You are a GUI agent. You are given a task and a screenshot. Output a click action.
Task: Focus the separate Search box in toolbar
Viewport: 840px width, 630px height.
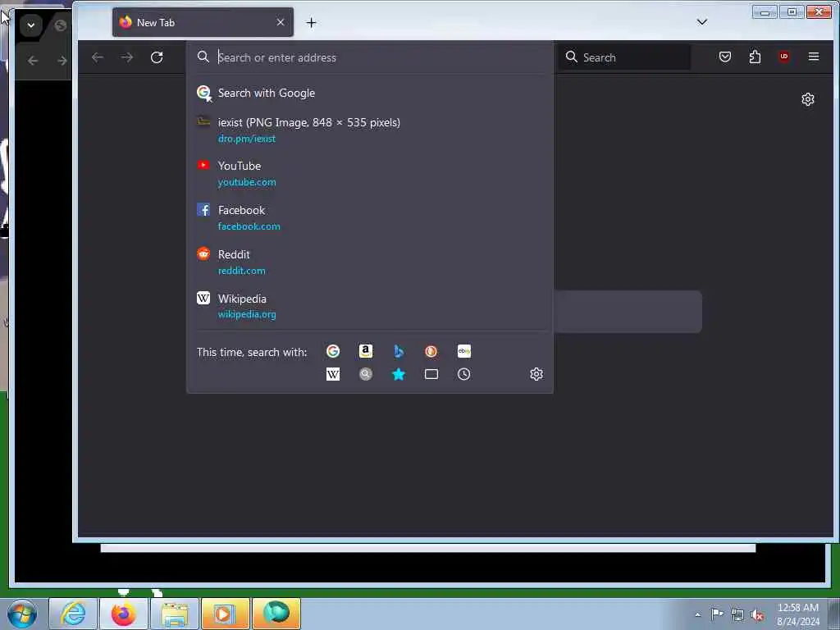[624, 57]
